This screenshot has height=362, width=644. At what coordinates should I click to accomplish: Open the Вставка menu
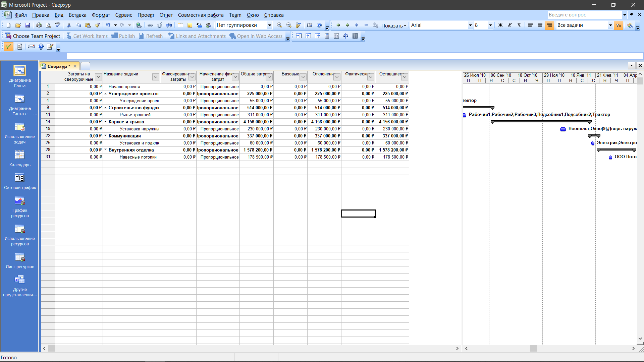pyautogui.click(x=77, y=15)
